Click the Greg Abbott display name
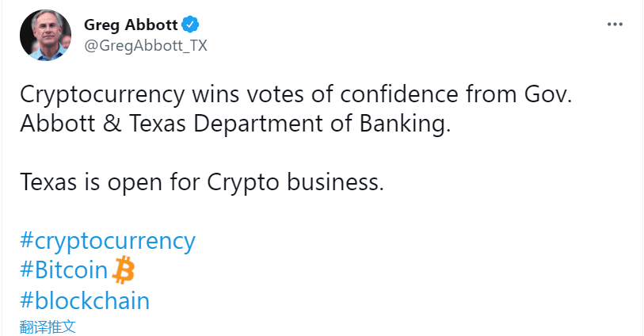Image resolution: width=644 pixels, height=336 pixels. tap(131, 25)
